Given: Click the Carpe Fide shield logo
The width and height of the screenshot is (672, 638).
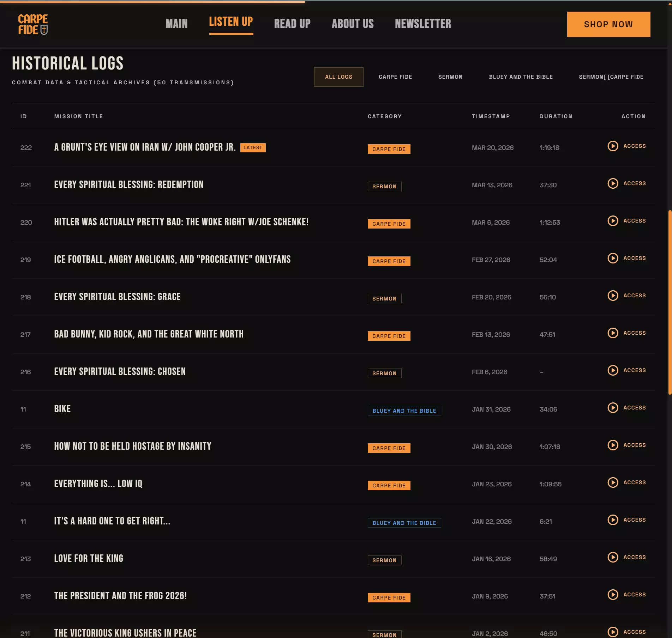Looking at the screenshot, I should pyautogui.click(x=33, y=24).
